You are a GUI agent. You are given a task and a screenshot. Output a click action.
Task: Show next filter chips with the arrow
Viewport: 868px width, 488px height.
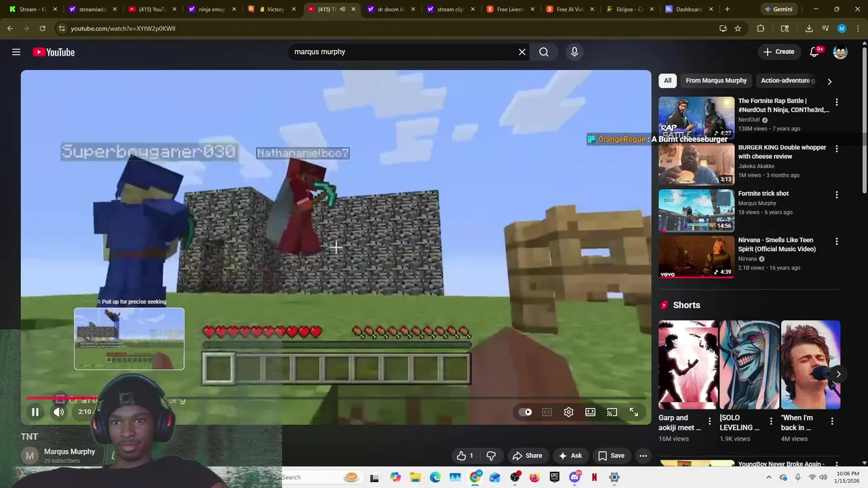(x=829, y=81)
